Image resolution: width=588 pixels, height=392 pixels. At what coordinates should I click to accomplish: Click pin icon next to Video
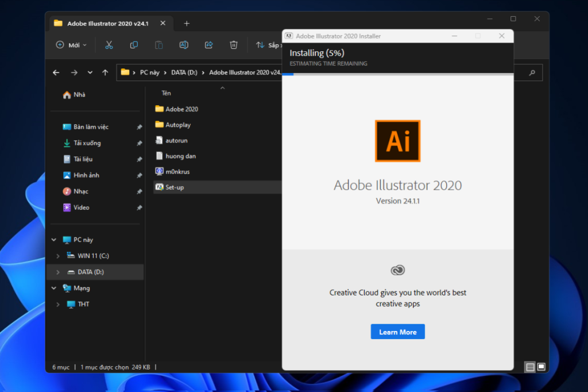pos(139,208)
